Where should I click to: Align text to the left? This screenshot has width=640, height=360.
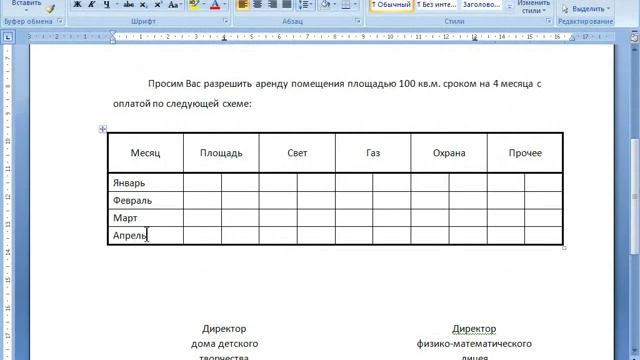pyautogui.click(x=242, y=4)
